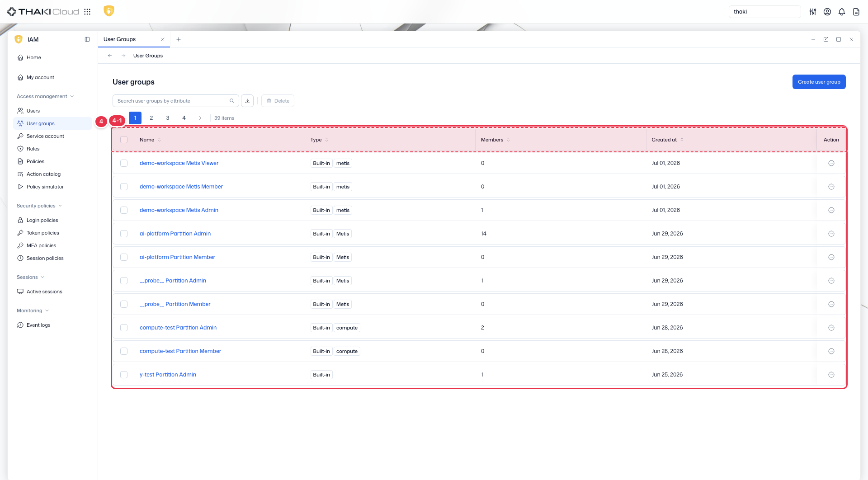Open the notifications bell

pos(842,12)
